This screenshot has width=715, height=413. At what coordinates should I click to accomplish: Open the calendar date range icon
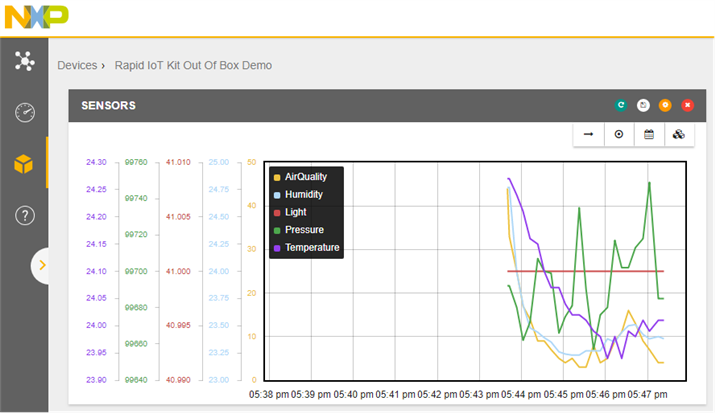[x=649, y=134]
